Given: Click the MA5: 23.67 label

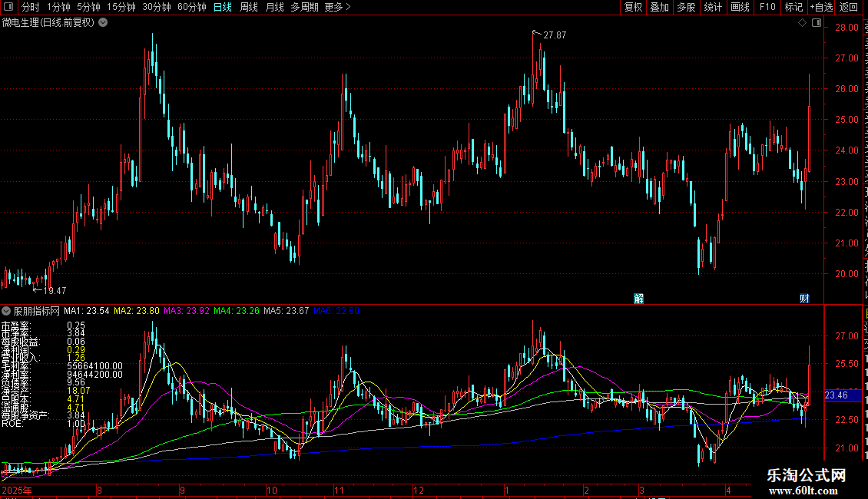Looking at the screenshot, I should point(287,311).
